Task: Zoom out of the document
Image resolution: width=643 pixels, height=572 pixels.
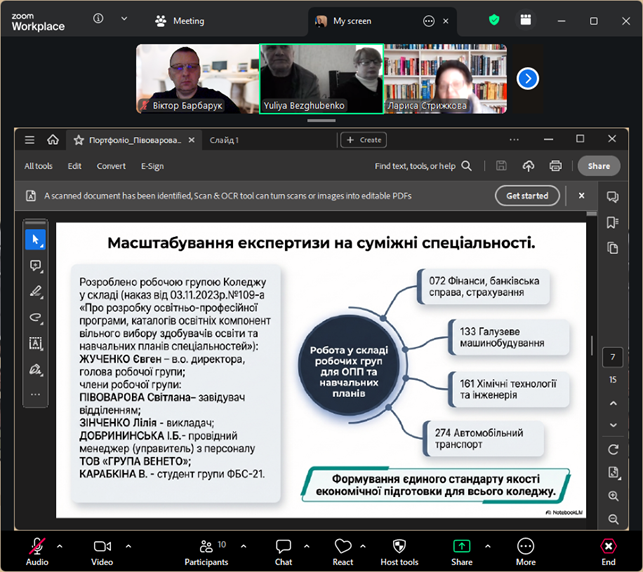Action: coord(613,520)
